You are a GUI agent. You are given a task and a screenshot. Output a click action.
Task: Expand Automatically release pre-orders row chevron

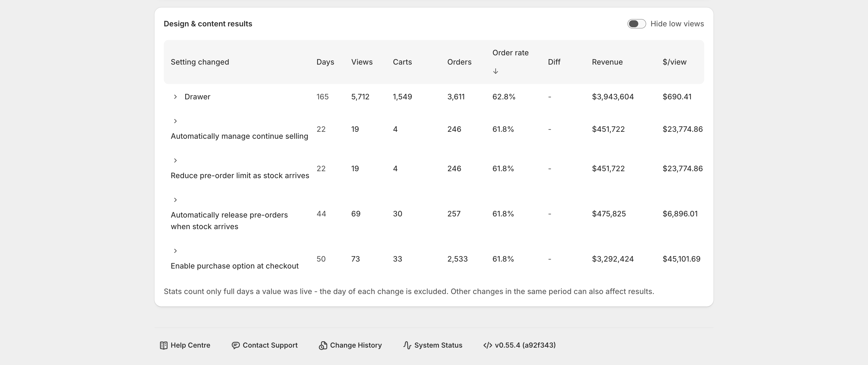[x=175, y=200]
